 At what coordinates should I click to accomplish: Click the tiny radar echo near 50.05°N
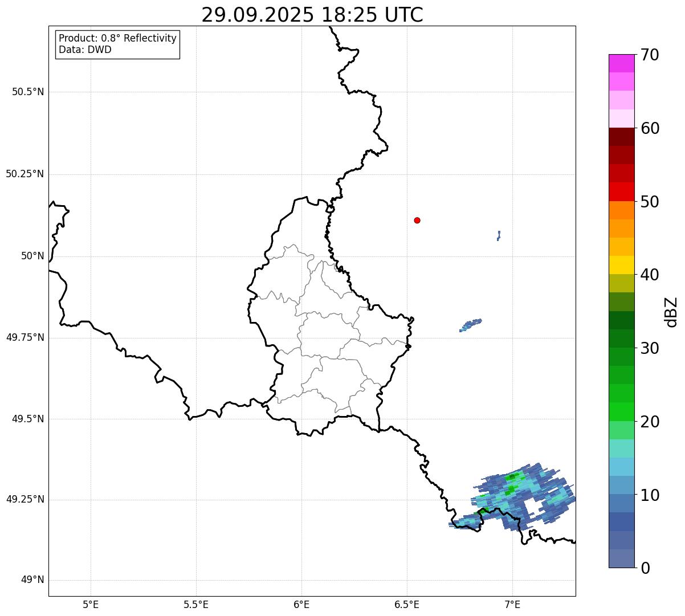(499, 235)
